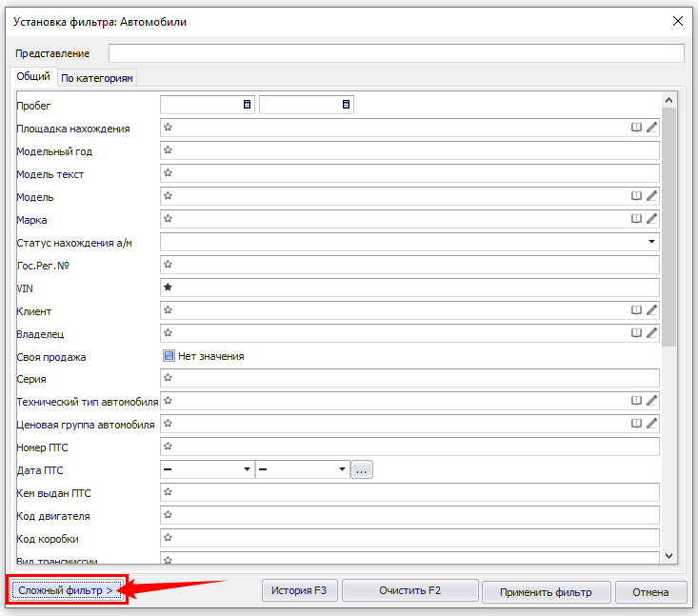
Task: Open the Сложный фильтр advanced filter
Action: (66, 591)
